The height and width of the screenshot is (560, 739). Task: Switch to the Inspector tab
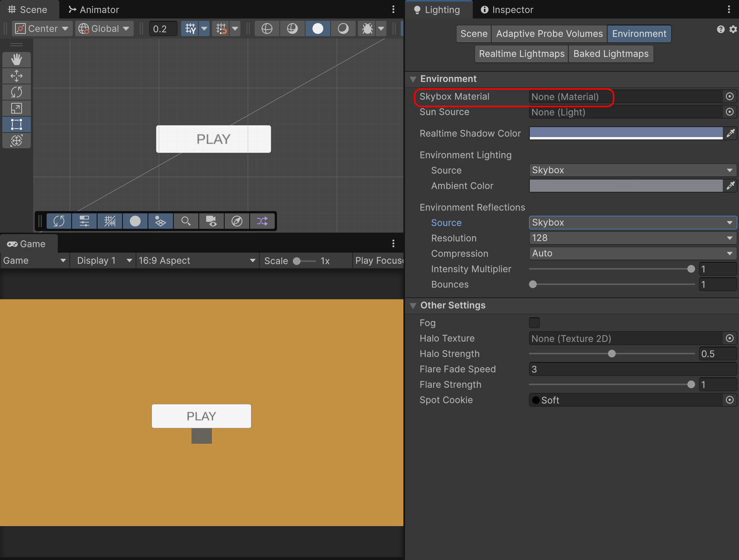[x=507, y=10]
